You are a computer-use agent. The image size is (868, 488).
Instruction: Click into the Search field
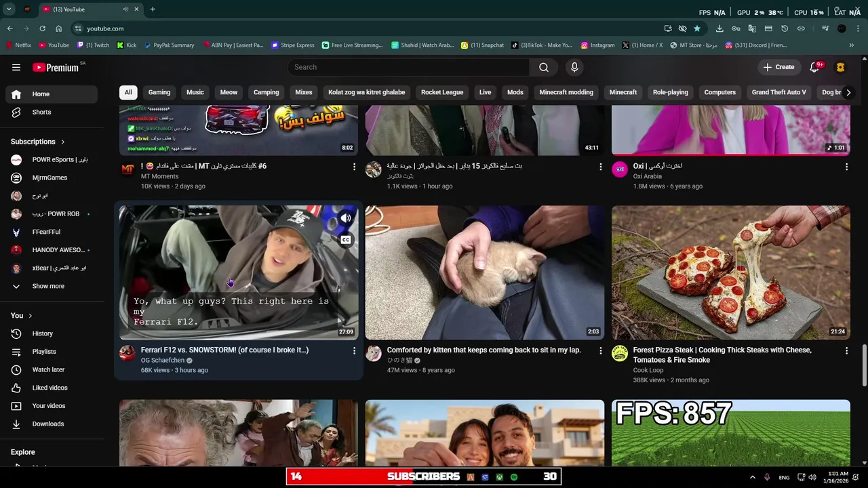(409, 67)
